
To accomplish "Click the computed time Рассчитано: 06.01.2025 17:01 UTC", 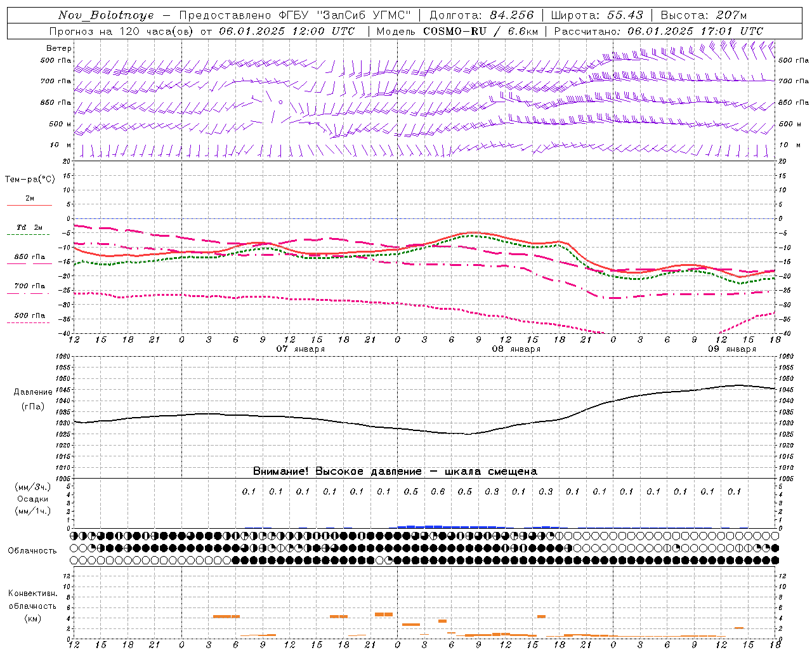I will 658,31.
